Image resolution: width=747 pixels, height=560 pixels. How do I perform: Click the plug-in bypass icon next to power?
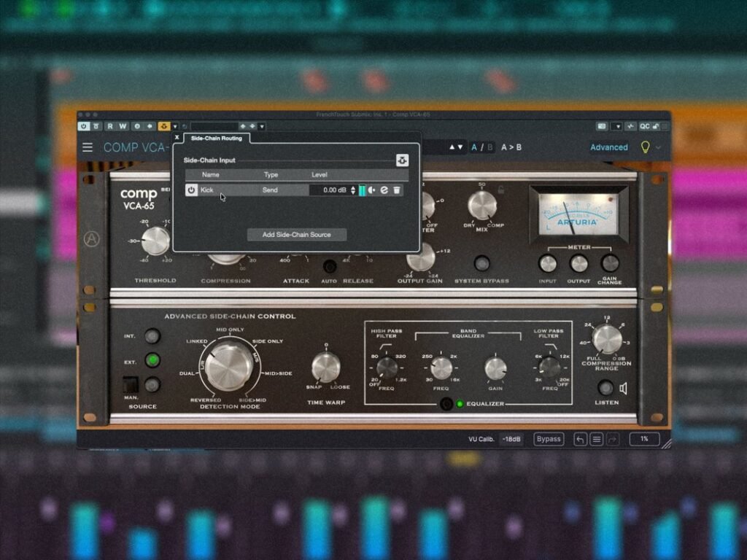click(x=96, y=126)
